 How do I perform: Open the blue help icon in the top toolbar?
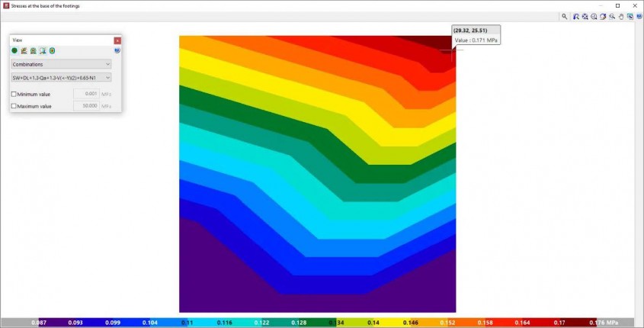pyautogui.click(x=639, y=17)
